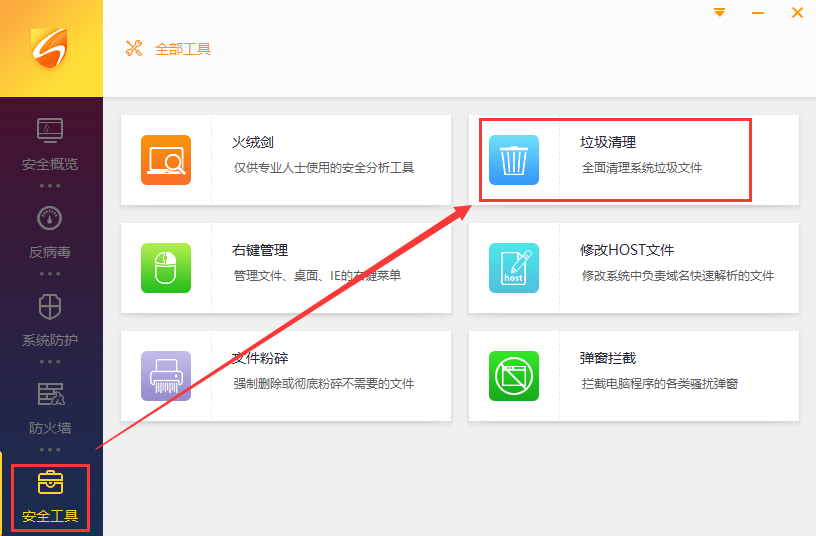Launch 火绒剑 orange magnifier icon
This screenshot has width=816, height=536.
pos(166,160)
